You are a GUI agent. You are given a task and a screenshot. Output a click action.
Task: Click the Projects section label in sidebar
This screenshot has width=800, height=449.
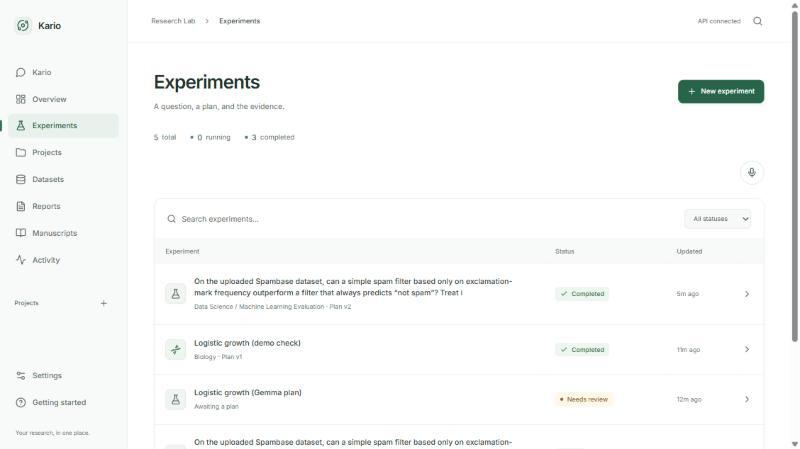pos(27,303)
